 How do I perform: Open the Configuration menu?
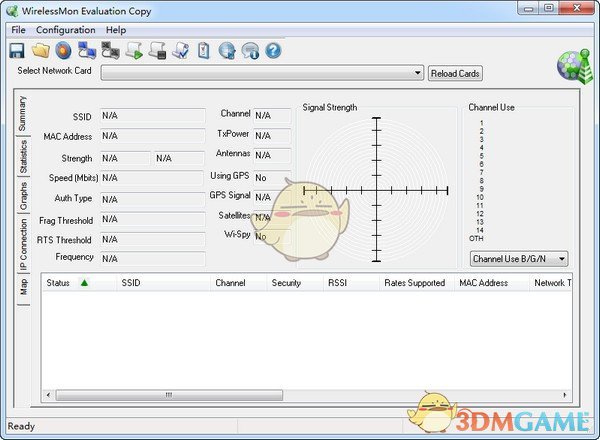66,30
